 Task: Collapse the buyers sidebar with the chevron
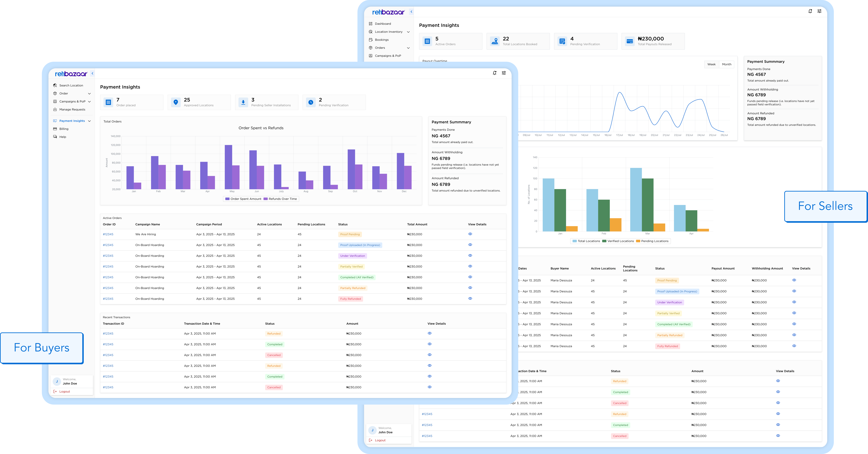(x=92, y=73)
